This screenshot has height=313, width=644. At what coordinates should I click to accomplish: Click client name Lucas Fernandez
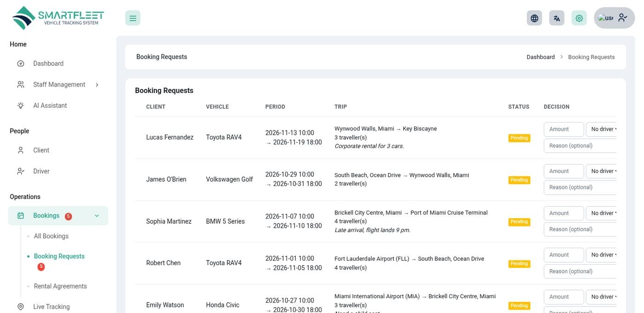[170, 137]
